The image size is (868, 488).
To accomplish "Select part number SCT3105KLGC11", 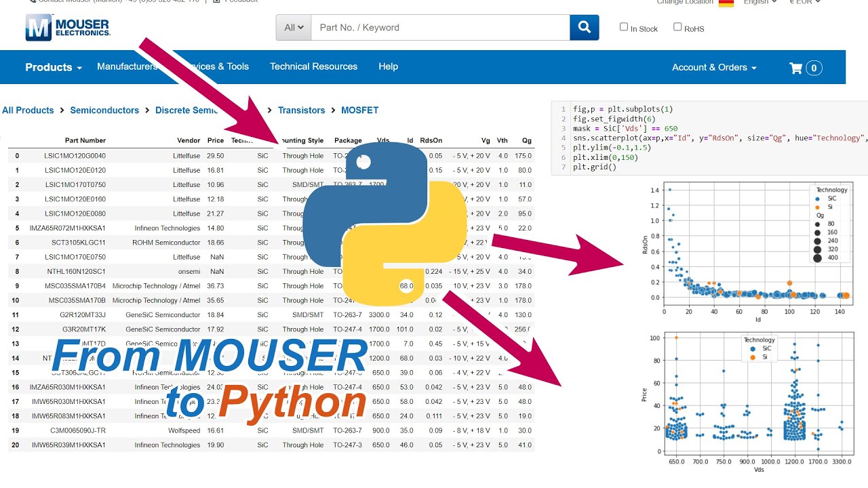I will 79,243.
